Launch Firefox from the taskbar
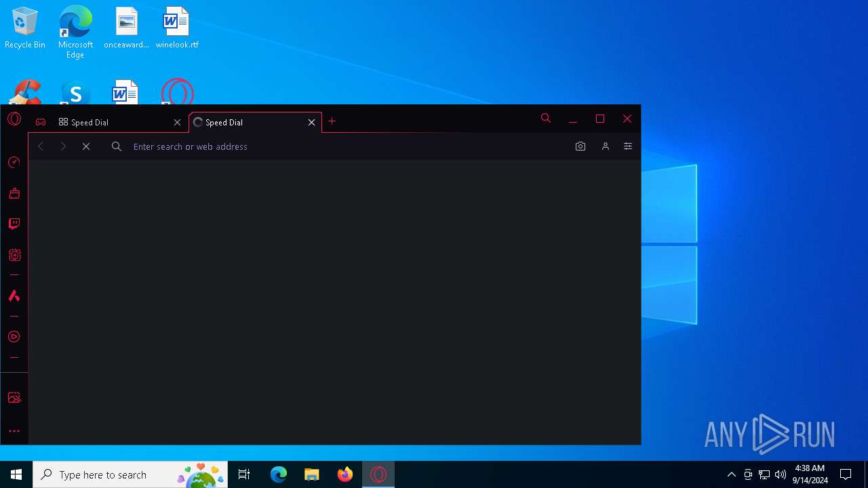The height and width of the screenshot is (488, 868). tap(345, 474)
